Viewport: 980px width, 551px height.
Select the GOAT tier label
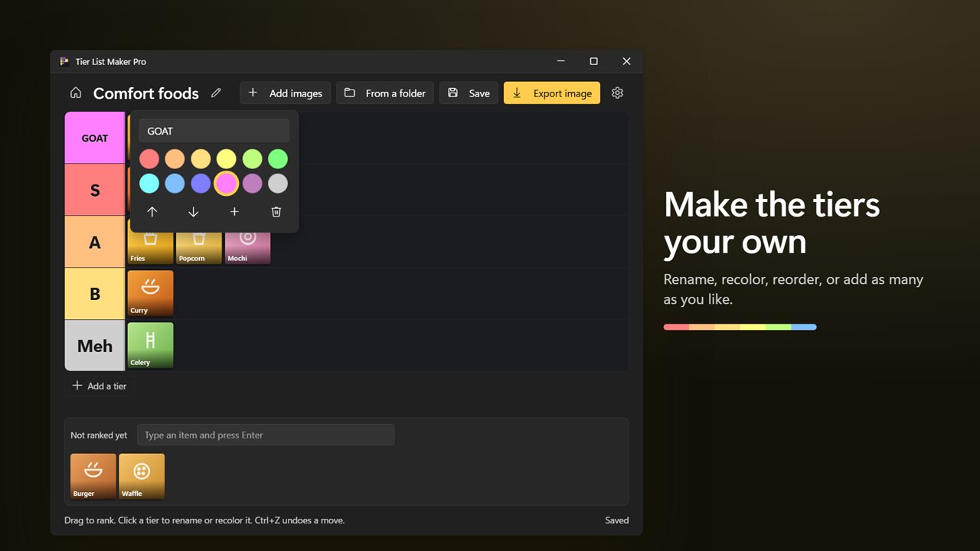point(95,138)
